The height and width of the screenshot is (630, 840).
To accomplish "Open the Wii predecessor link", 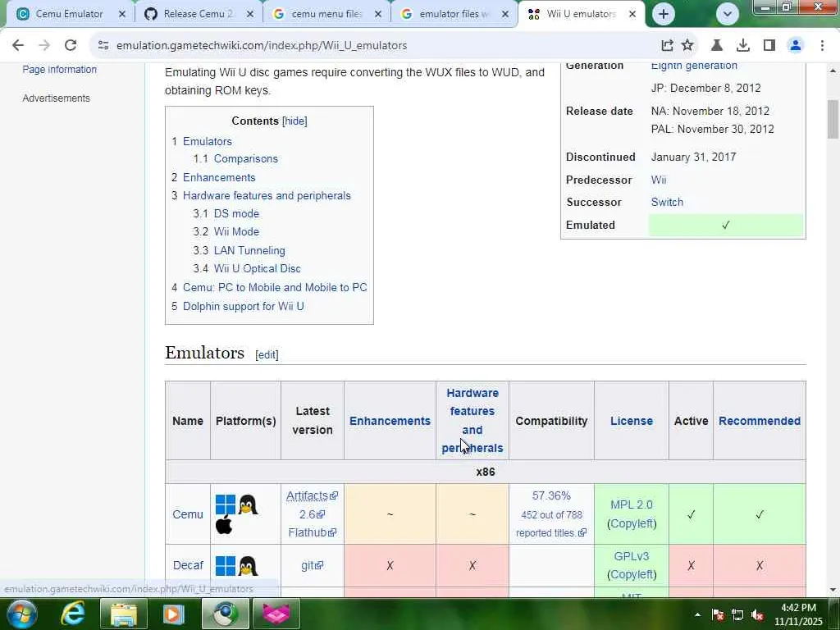I will coord(659,180).
